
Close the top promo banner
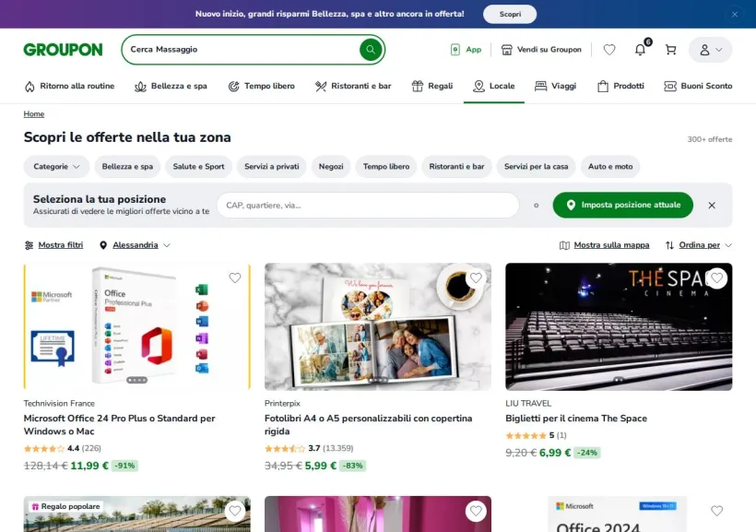click(x=734, y=15)
